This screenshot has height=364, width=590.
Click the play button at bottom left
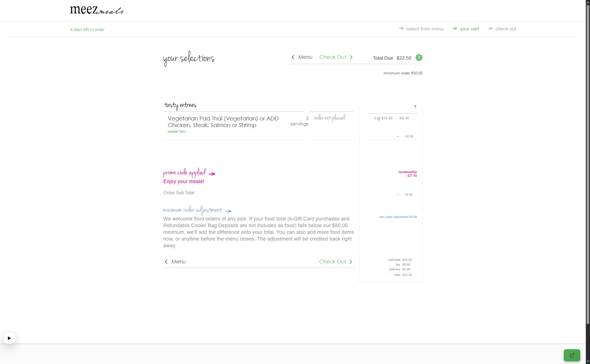point(9,338)
